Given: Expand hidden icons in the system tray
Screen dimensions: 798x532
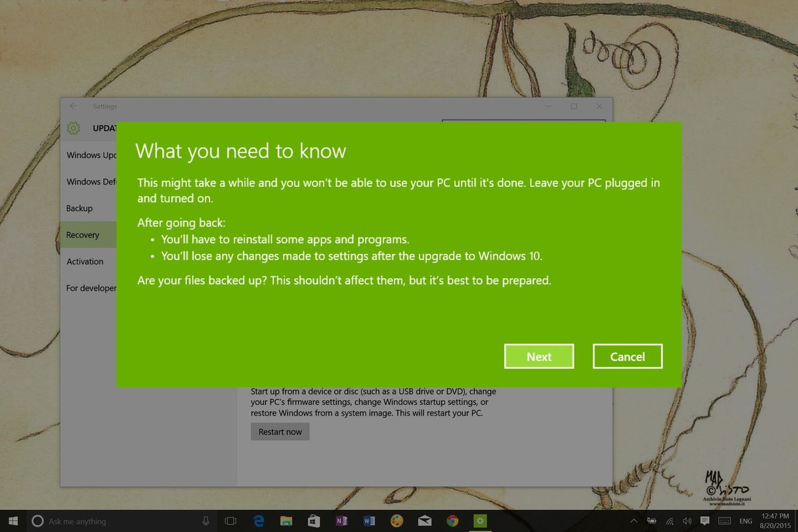Looking at the screenshot, I should pos(634,521).
